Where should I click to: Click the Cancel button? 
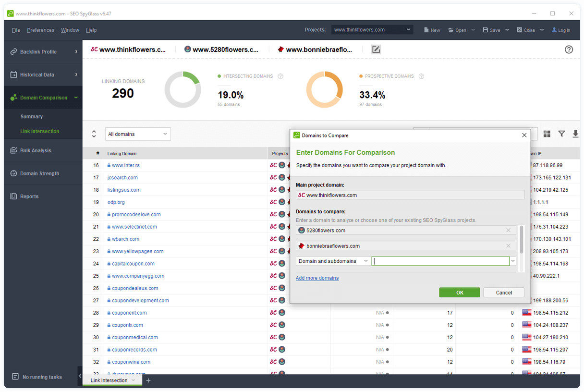tap(504, 293)
